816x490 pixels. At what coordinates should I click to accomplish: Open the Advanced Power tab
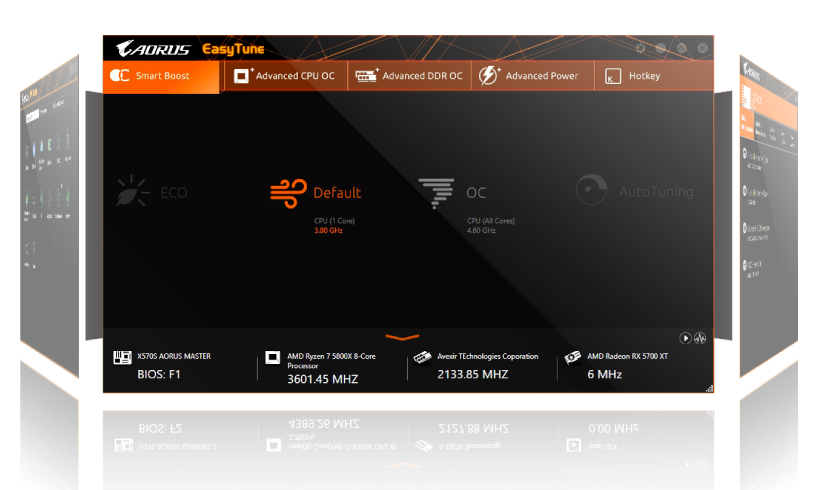click(x=531, y=76)
